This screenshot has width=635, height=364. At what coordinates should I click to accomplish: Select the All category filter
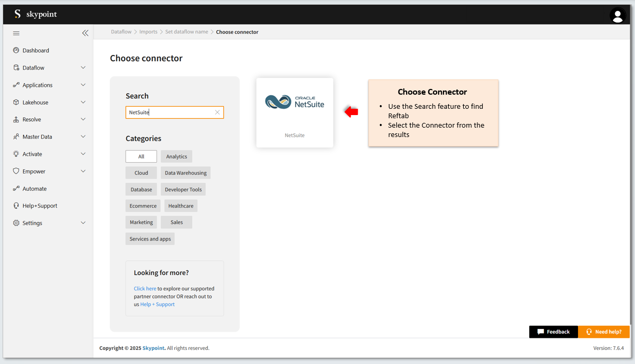tap(141, 156)
